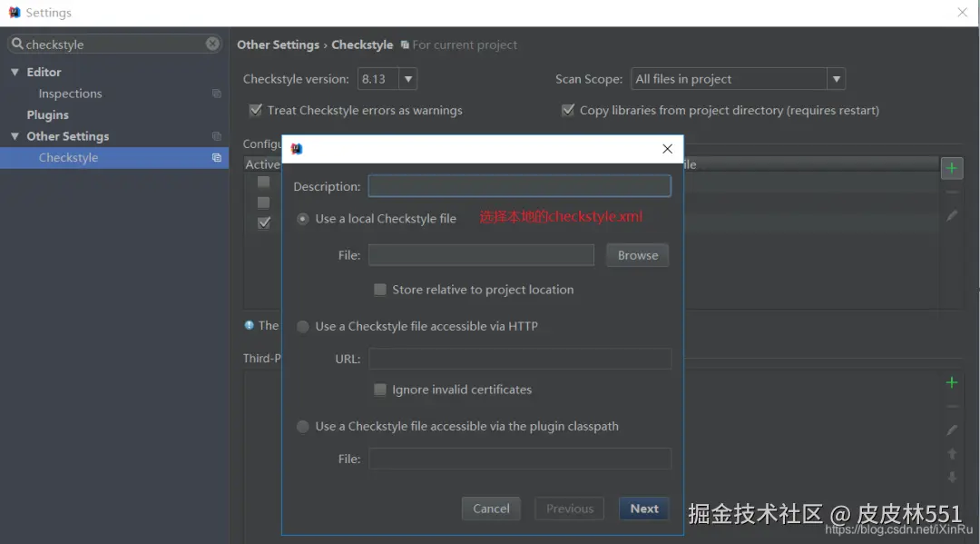Open Plugins in the settings tree
The height and width of the screenshot is (544, 980).
tap(47, 115)
